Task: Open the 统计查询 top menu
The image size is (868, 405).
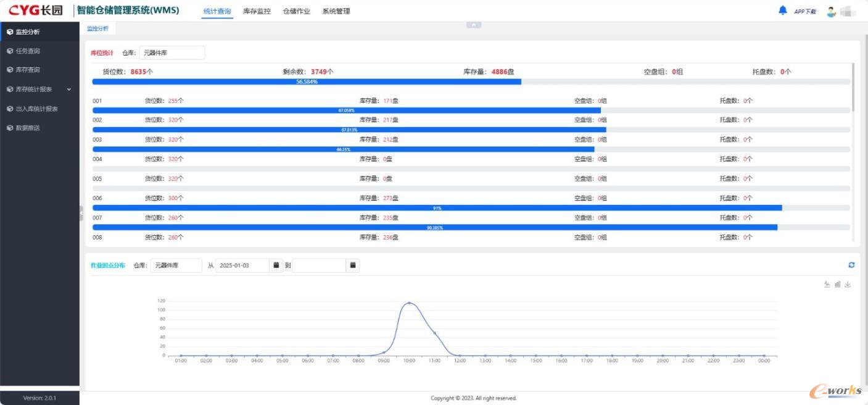Action: [x=217, y=11]
